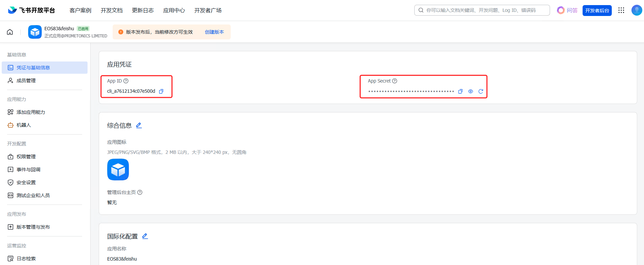
Task: Click the masked App Secret asterisks
Action: (x=411, y=92)
